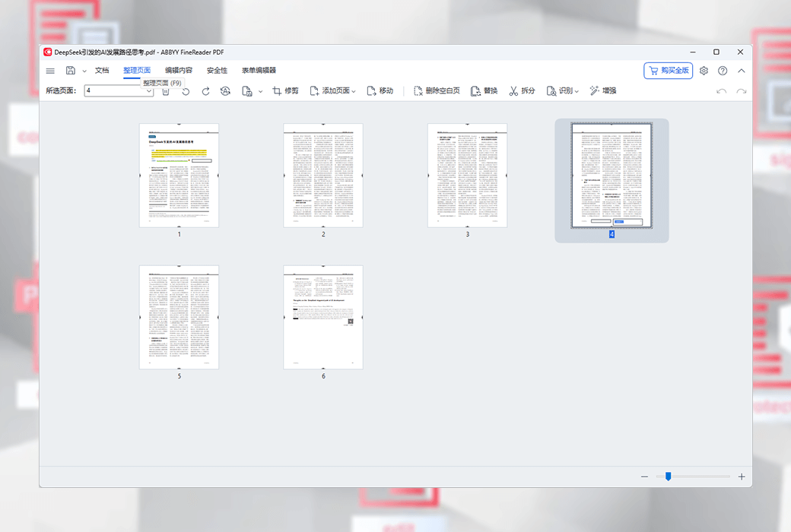This screenshot has height=532, width=791.
Task: Click the 购买全版 purchase button
Action: [668, 71]
